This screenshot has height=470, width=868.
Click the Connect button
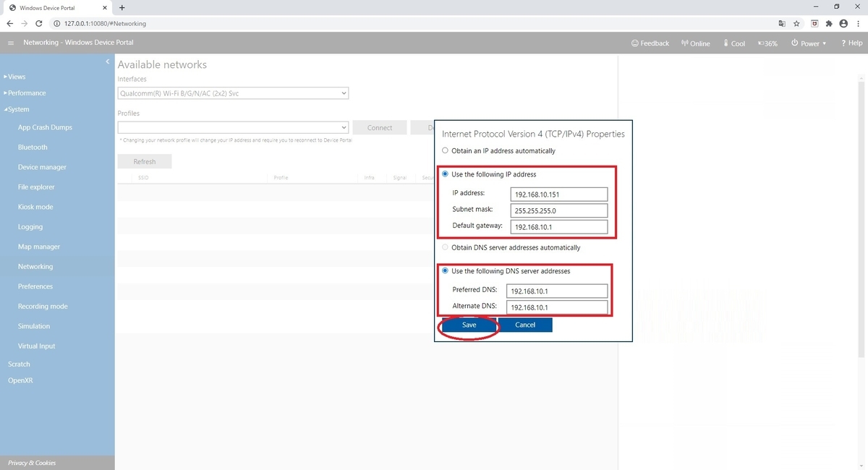click(x=380, y=127)
